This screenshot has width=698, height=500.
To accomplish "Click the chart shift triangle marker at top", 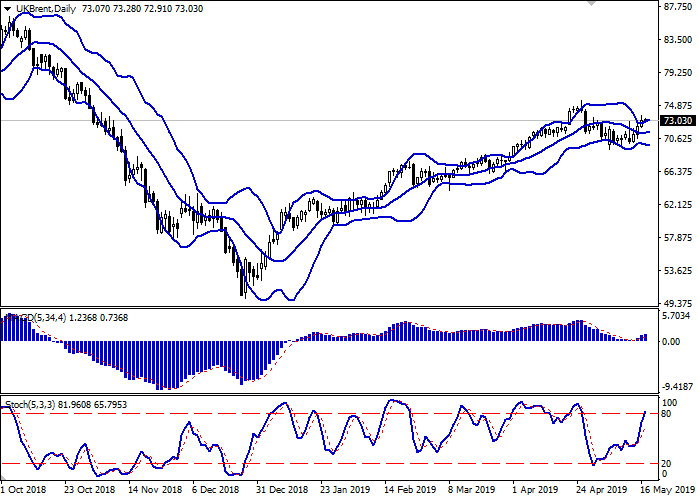I will click(x=596, y=6).
